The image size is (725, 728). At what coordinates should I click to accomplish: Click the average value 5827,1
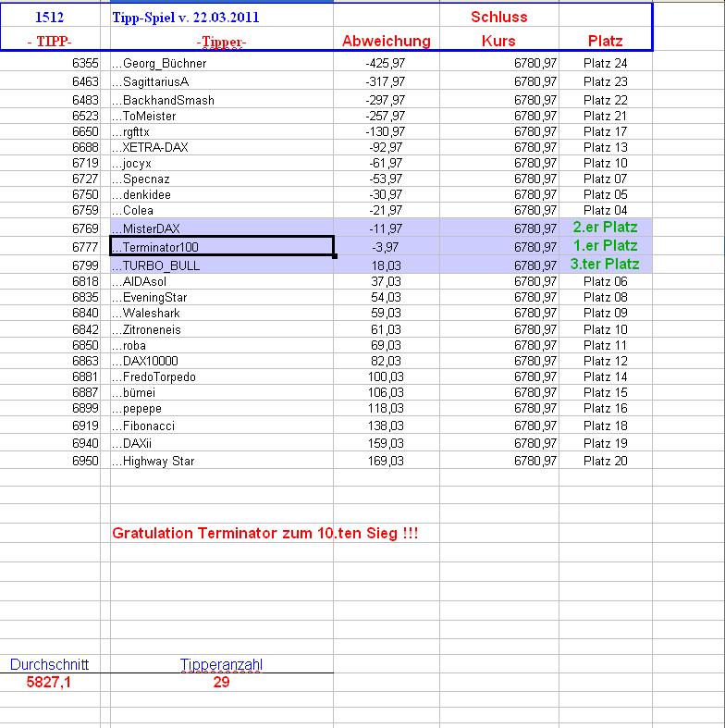[x=49, y=682]
